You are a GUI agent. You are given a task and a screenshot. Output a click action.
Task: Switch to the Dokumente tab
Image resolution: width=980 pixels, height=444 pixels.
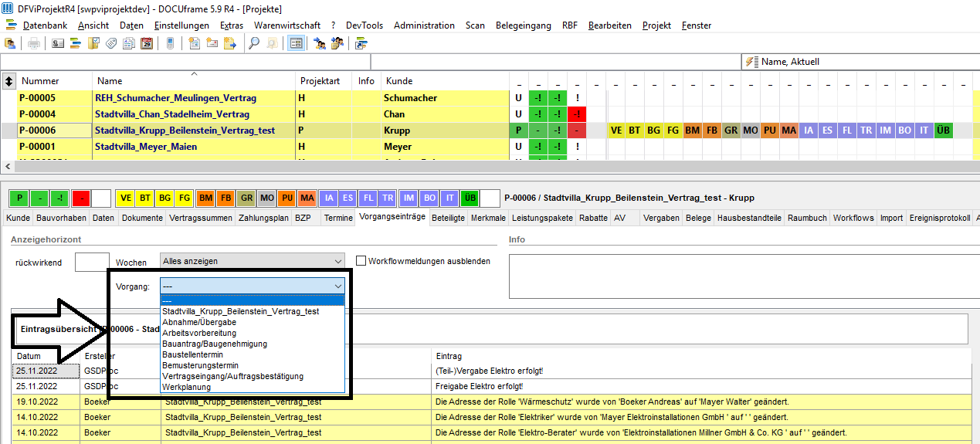(142, 219)
